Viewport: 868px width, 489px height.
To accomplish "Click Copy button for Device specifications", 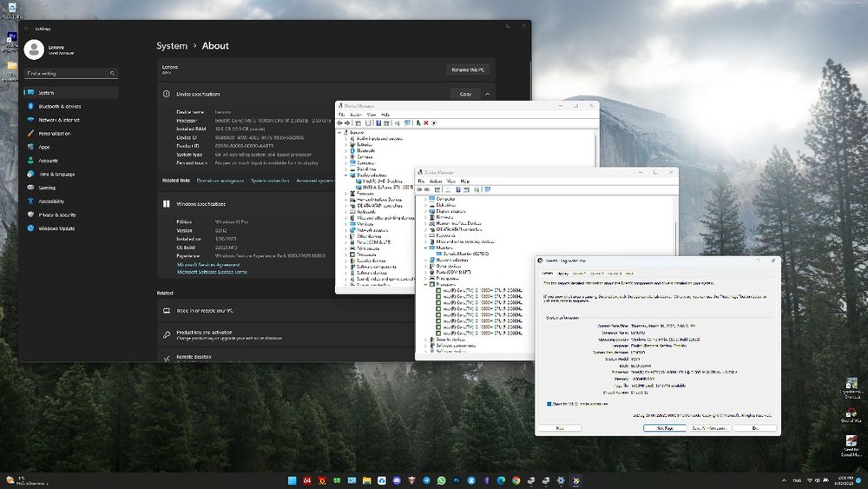I will pyautogui.click(x=465, y=94).
